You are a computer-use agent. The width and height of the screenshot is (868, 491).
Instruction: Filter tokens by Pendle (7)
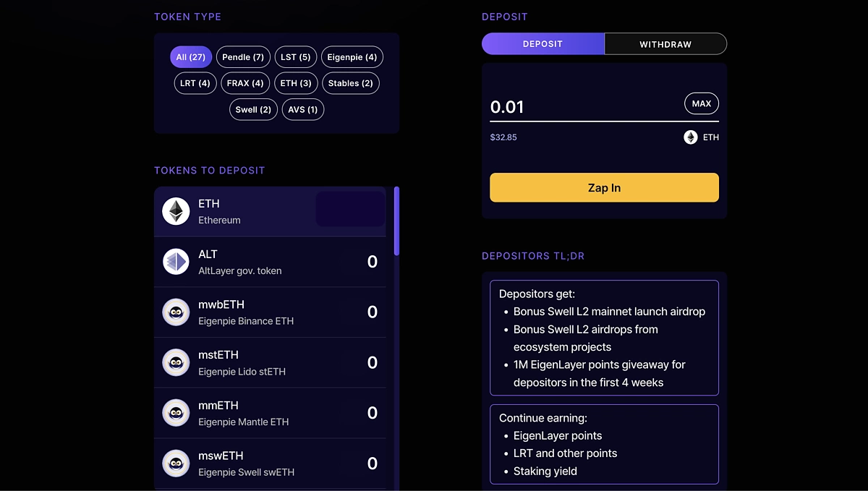coord(243,57)
